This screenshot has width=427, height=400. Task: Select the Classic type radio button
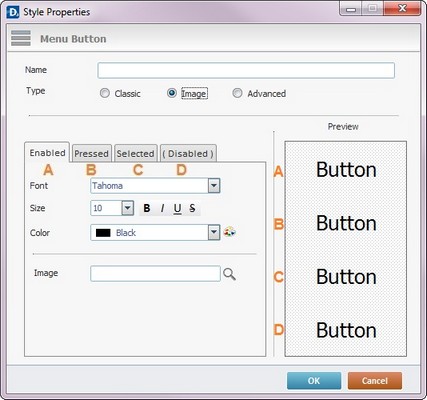point(105,93)
